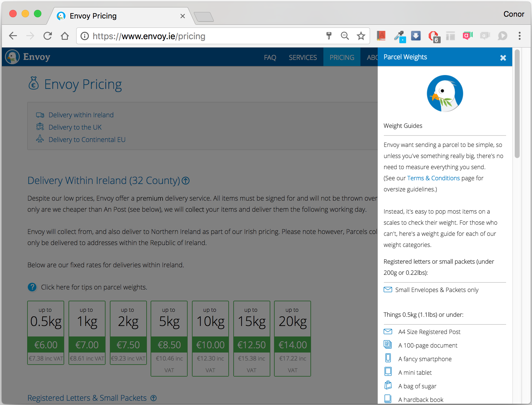Click 'A hardback book' list item
The width and height of the screenshot is (532, 405).
(x=421, y=400)
